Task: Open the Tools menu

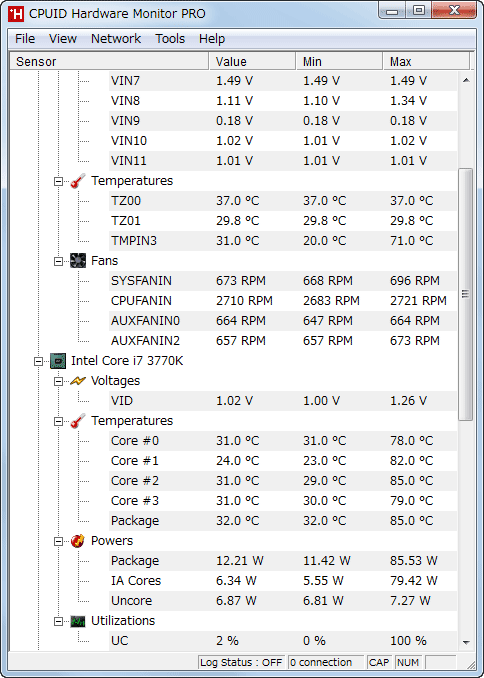Action: [x=170, y=39]
